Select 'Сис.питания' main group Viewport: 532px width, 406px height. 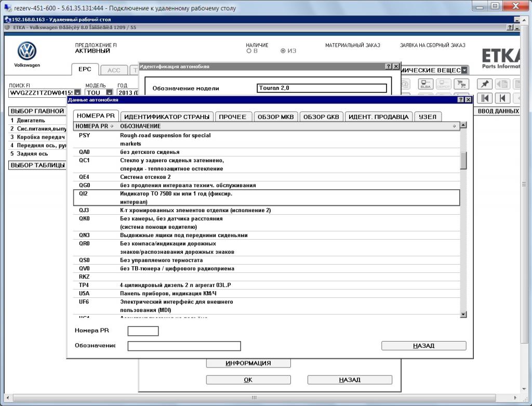(x=37, y=128)
